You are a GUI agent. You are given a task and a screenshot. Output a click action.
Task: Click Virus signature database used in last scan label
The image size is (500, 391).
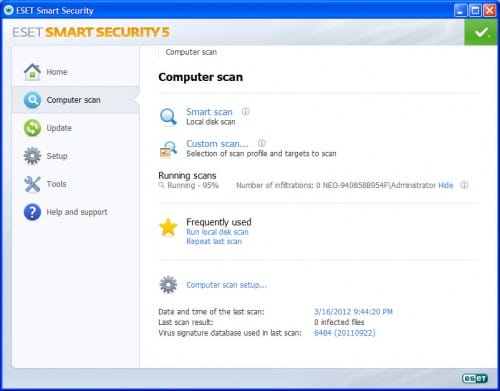pos(230,333)
